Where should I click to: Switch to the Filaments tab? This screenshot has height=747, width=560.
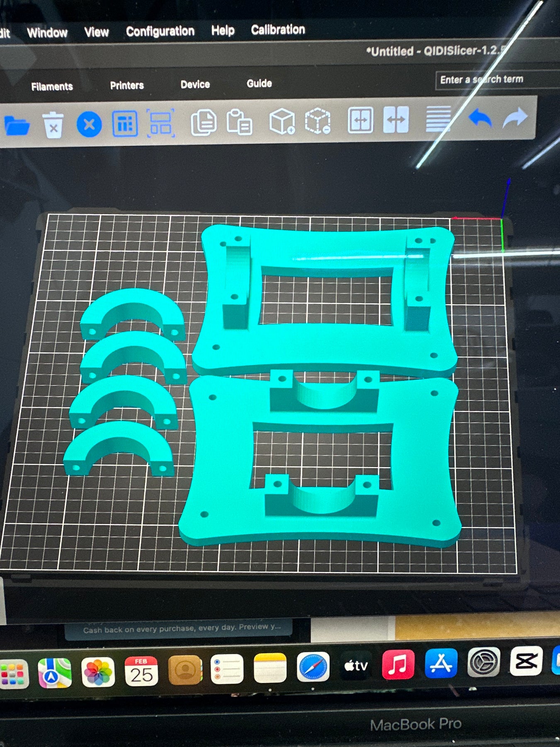click(52, 86)
